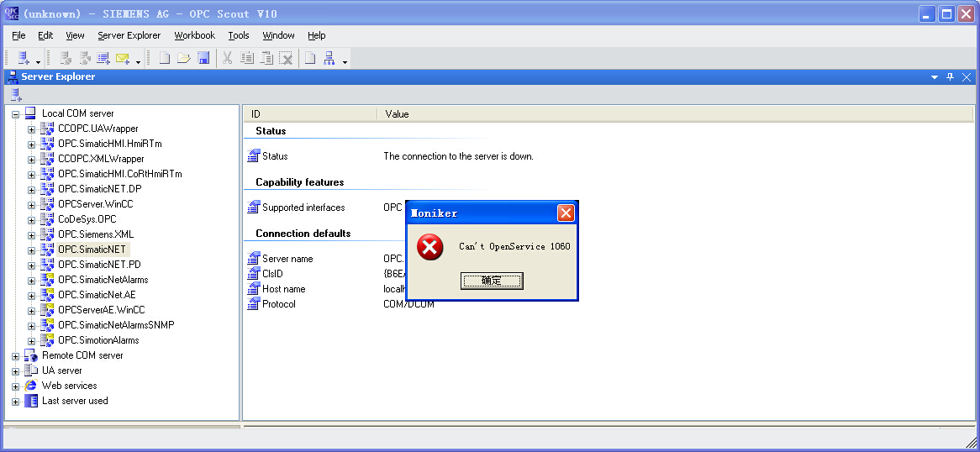Click the Add Server toolbar icon
Viewport: 980px width, 452px height.
coord(24,58)
